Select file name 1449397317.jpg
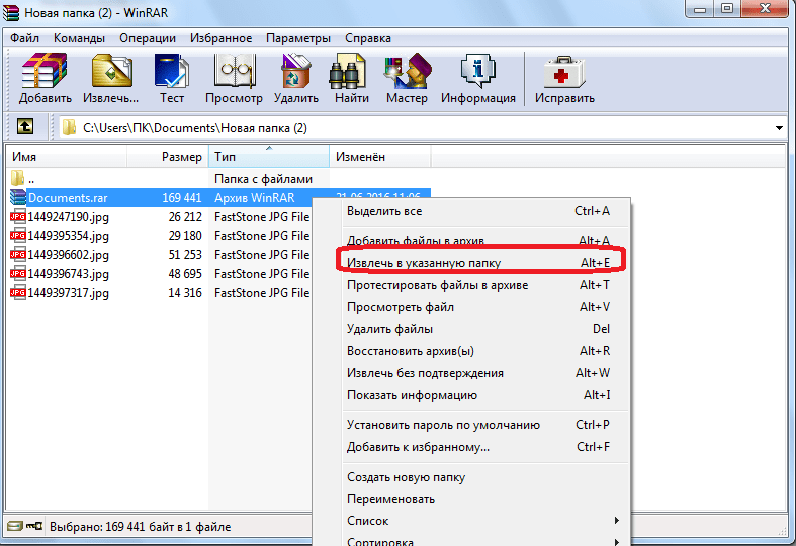Screen dimensions: 796x546 point(68,293)
